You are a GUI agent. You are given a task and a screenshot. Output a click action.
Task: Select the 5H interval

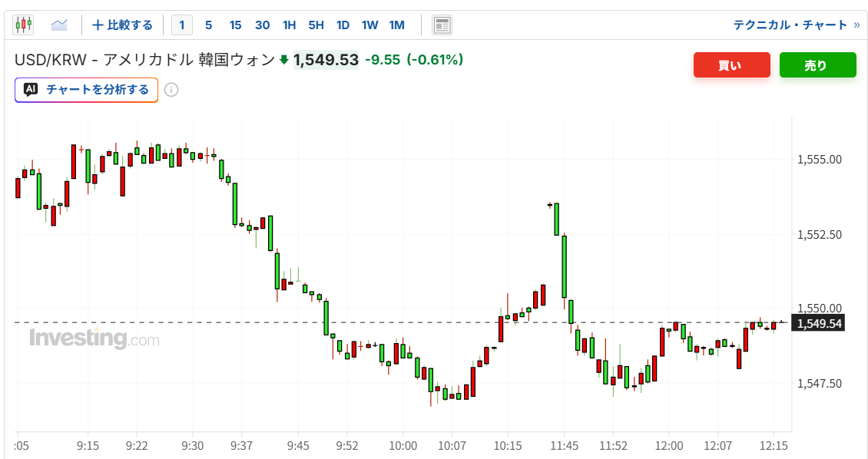316,25
